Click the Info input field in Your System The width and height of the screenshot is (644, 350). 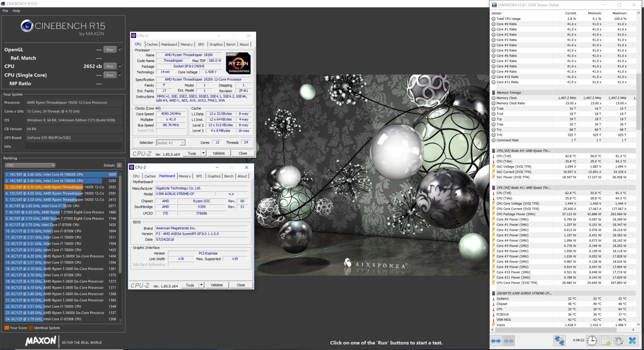[x=73, y=147]
